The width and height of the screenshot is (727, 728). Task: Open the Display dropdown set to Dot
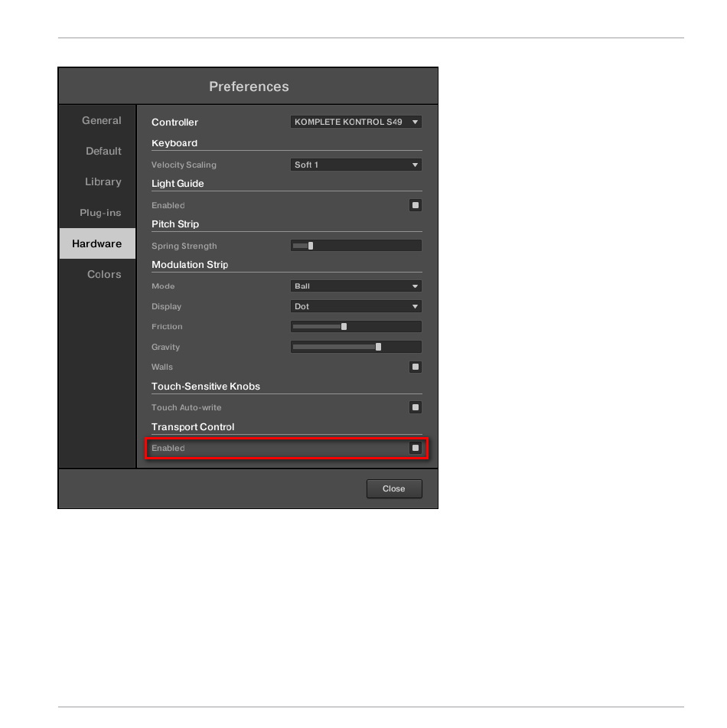pyautogui.click(x=356, y=306)
